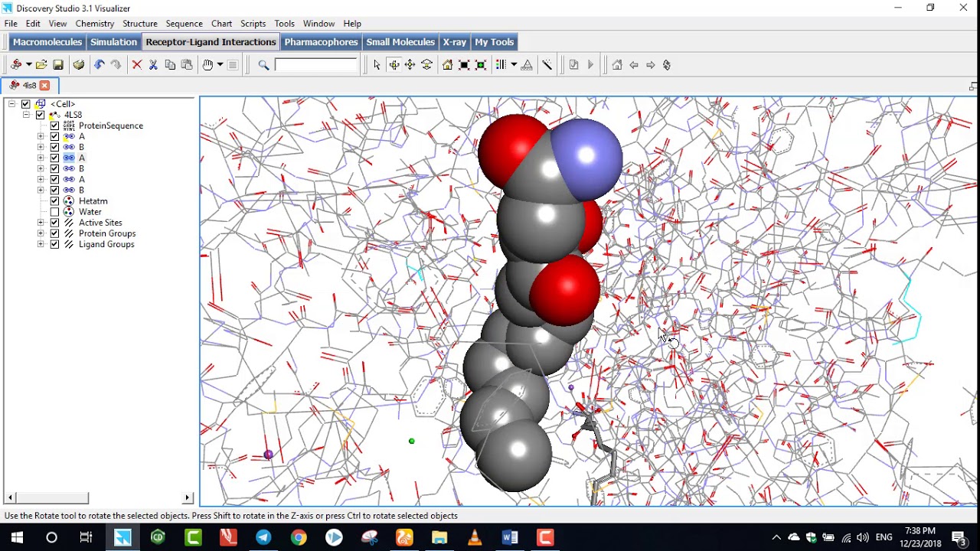Click the Refresh navigation icon

[x=667, y=65]
